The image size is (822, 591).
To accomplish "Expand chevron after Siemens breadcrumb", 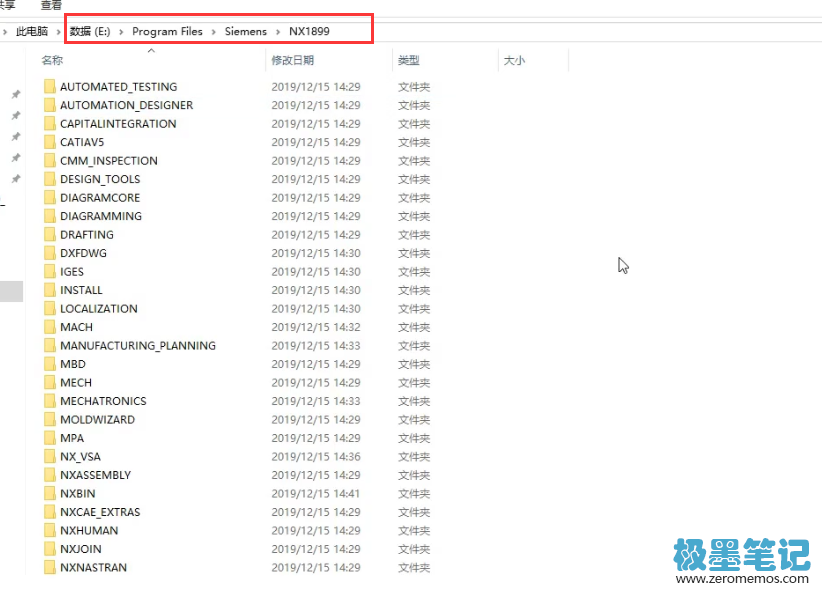I will pyautogui.click(x=278, y=31).
